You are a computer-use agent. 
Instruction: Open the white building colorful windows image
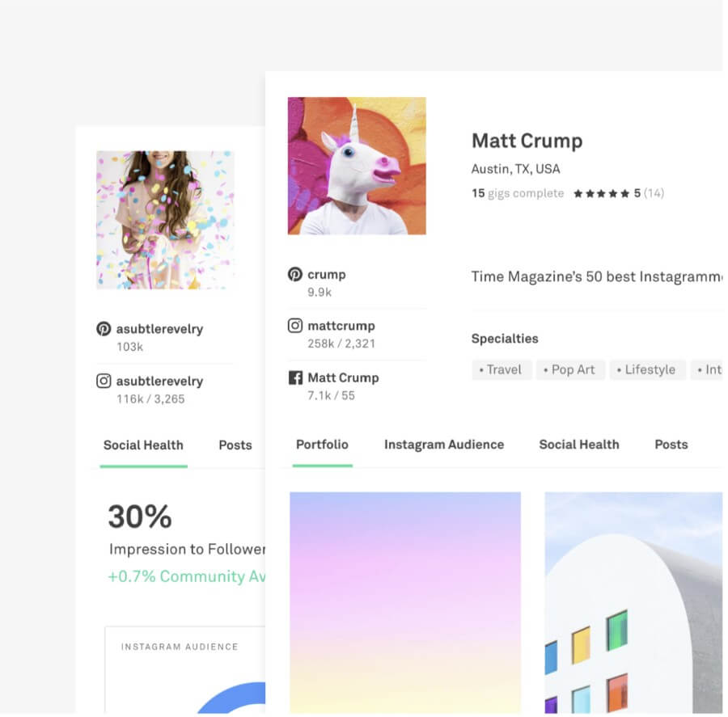click(633, 602)
